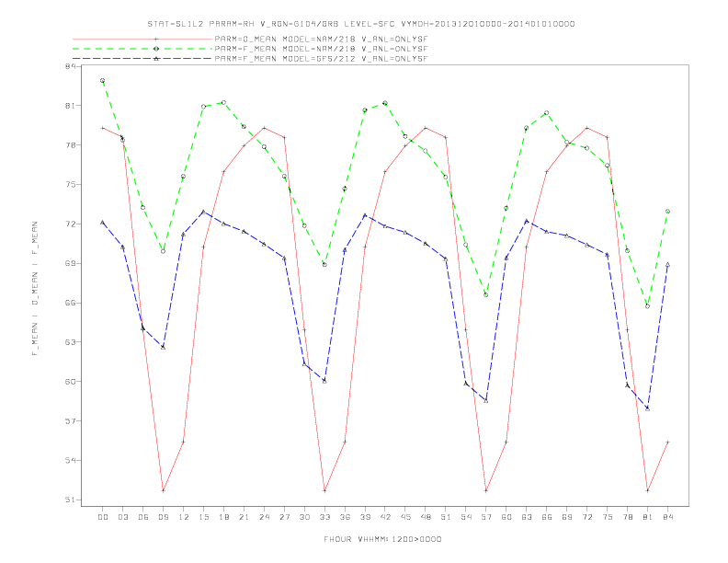728x563 pixels.
Task: Click y-axis tick label 75
Action: (71, 184)
